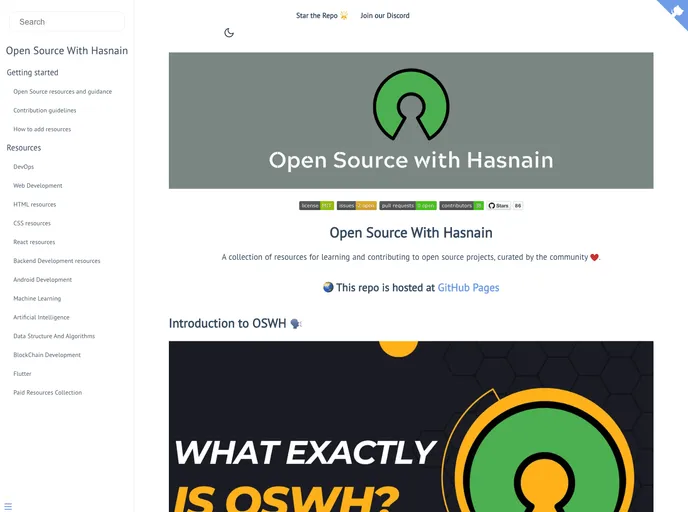
Task: Click the Open Source with Hasnain banner image
Action: pyautogui.click(x=411, y=121)
